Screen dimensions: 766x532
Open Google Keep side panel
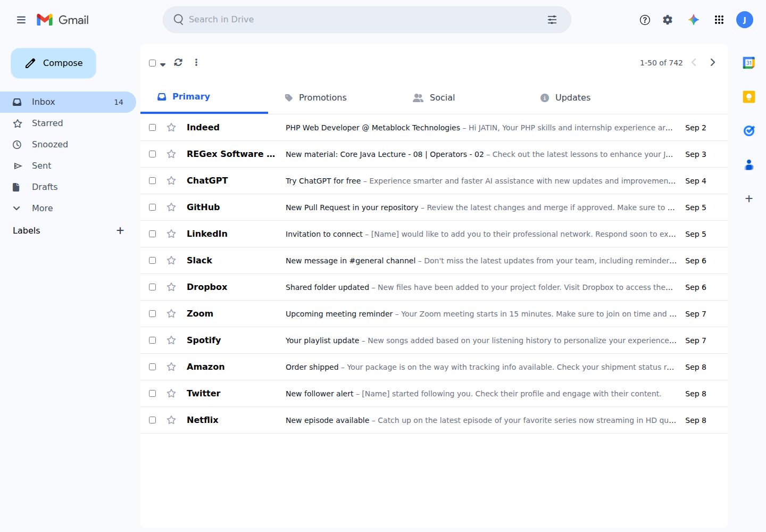tap(749, 97)
